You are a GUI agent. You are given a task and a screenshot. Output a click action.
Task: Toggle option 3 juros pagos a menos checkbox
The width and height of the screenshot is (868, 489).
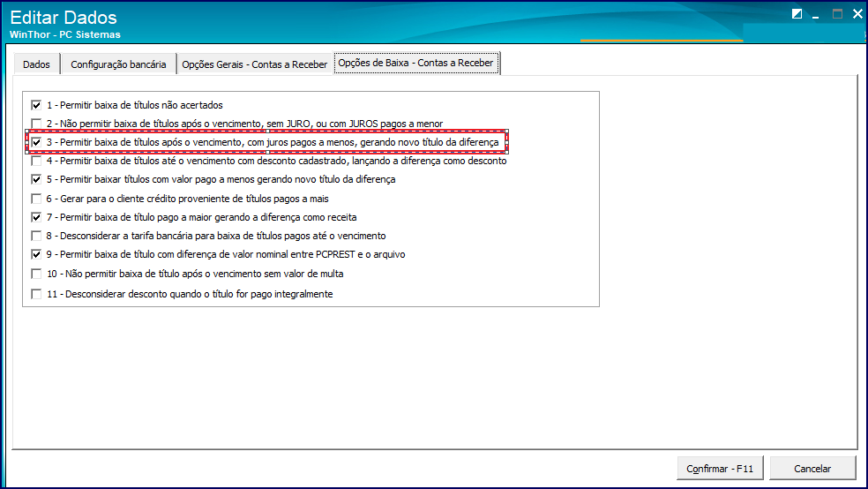point(36,142)
